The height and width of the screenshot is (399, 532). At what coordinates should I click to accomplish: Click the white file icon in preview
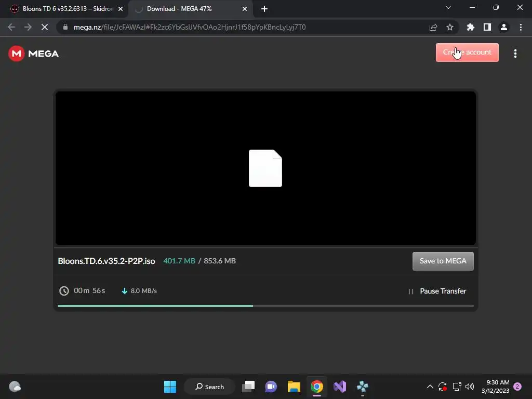265,168
